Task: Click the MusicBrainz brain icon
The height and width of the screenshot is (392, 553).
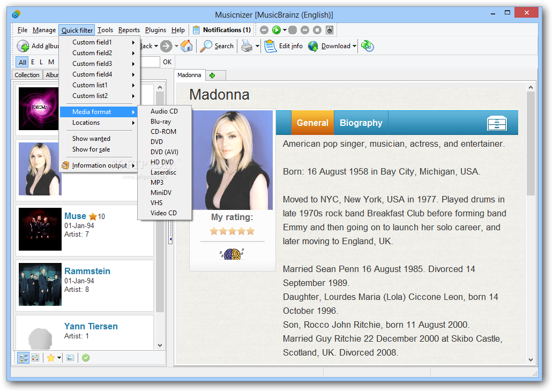Action: pyautogui.click(x=232, y=253)
